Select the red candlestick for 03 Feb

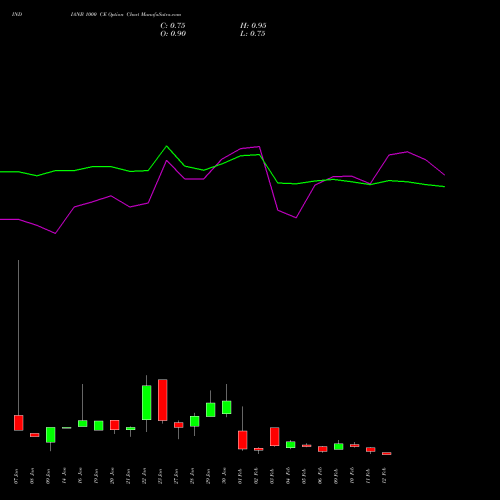click(x=275, y=436)
